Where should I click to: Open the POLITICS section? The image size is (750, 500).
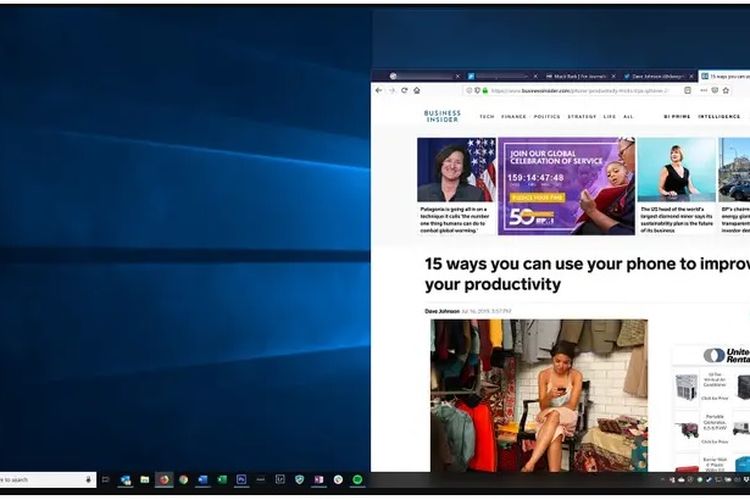(x=547, y=117)
